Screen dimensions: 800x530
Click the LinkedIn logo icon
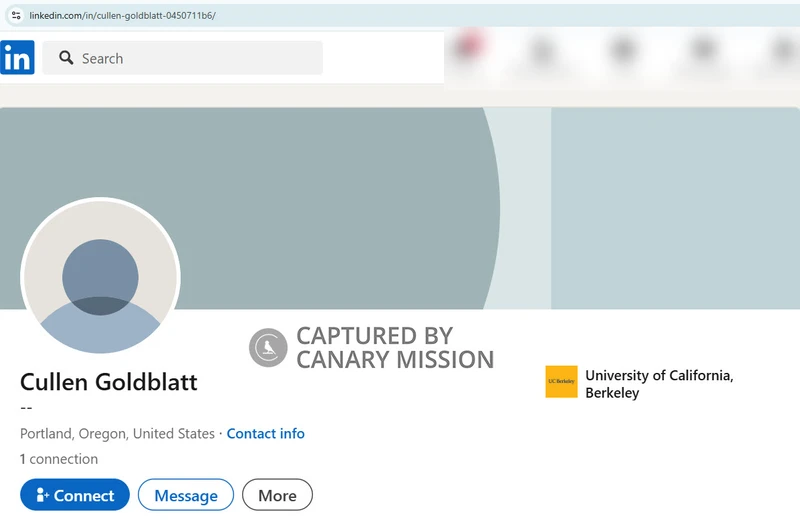(x=17, y=57)
